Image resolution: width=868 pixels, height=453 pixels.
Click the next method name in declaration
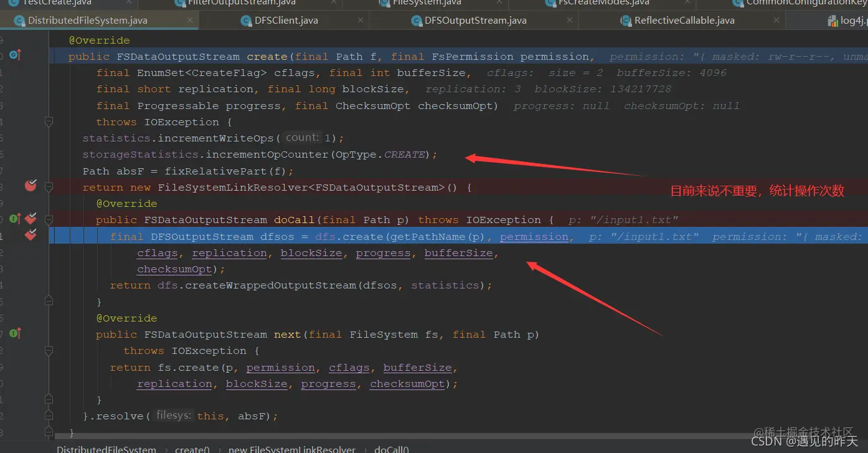(287, 335)
